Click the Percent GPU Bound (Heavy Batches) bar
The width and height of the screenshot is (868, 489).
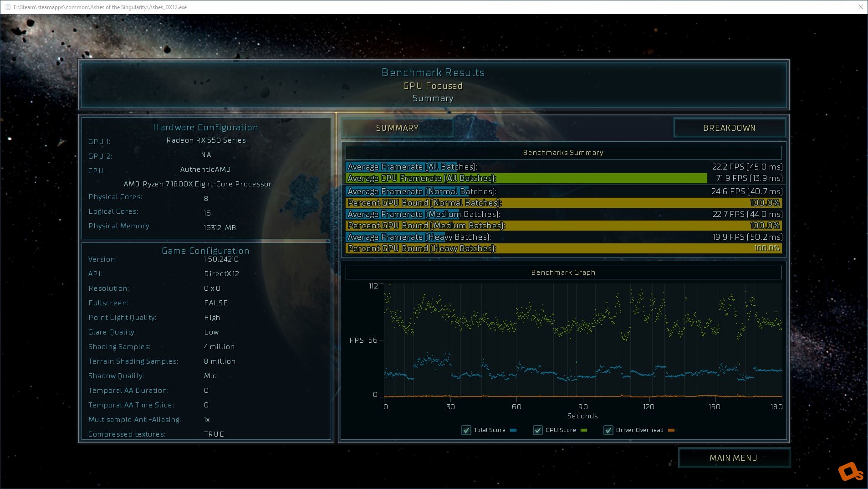point(564,248)
